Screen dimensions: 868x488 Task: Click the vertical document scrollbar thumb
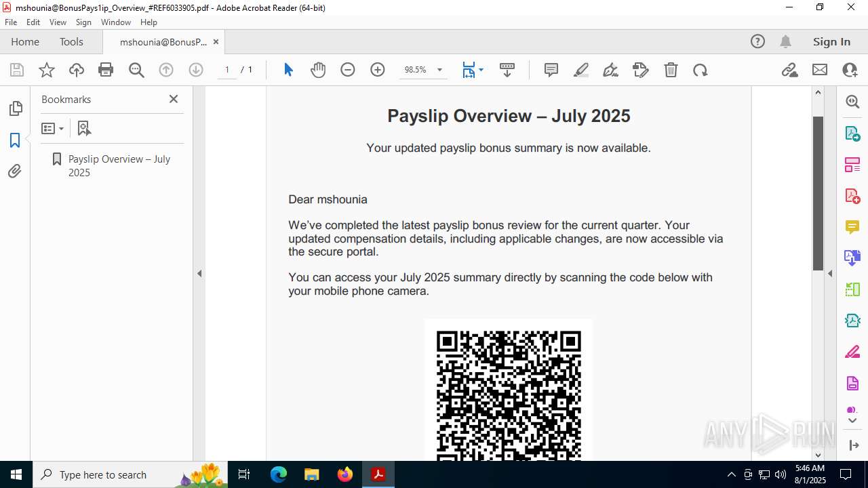818,193
